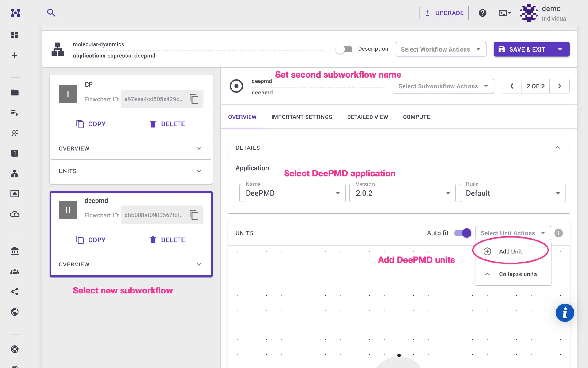Open the console terminal dropdown in the header

tap(505, 13)
